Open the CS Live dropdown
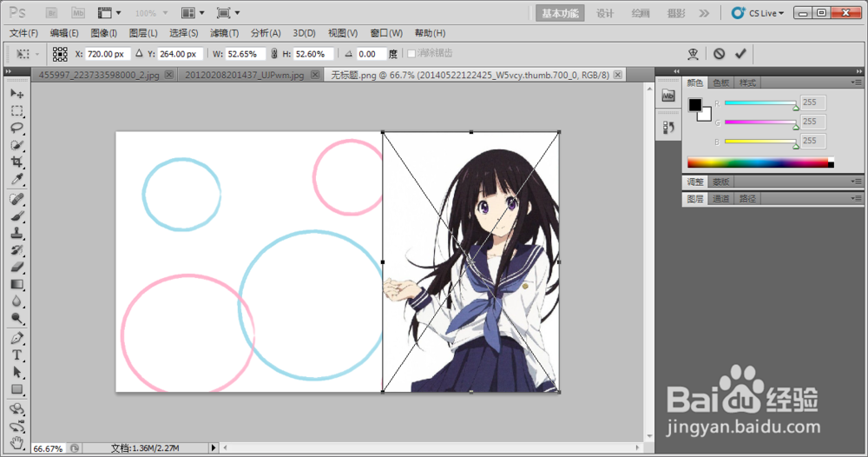This screenshot has height=457, width=868. [x=758, y=13]
